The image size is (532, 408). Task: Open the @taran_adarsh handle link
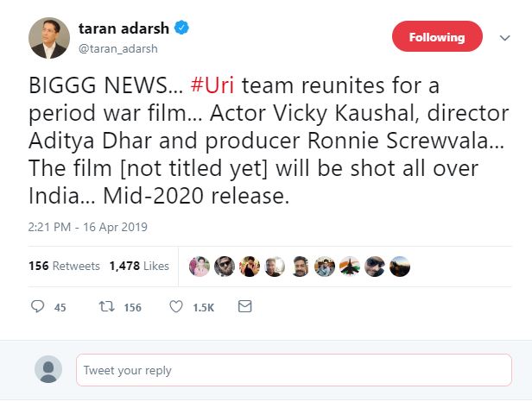click(117, 48)
